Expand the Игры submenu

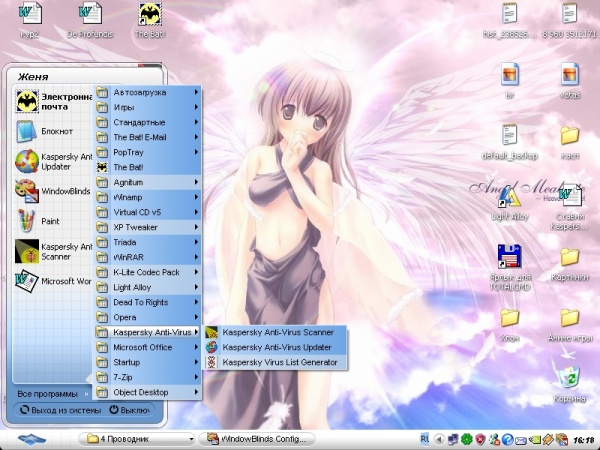tap(148, 107)
